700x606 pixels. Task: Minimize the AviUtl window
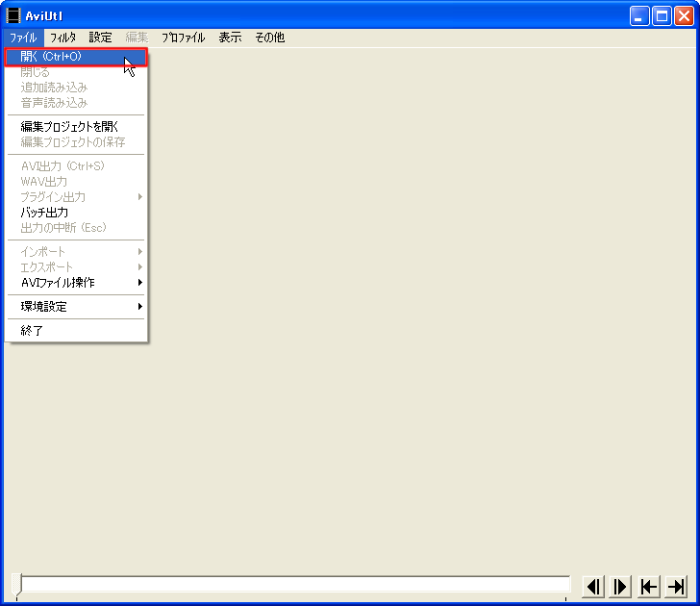pos(639,15)
